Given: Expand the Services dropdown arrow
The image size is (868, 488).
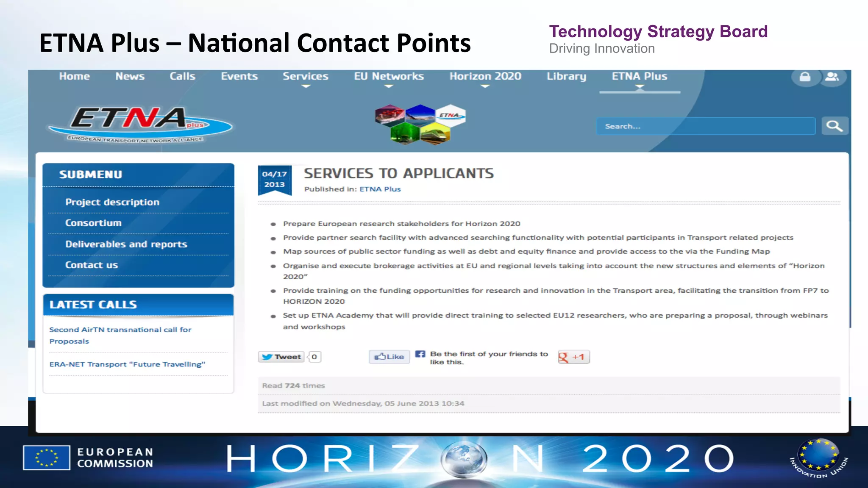Looking at the screenshot, I should pyautogui.click(x=306, y=86).
